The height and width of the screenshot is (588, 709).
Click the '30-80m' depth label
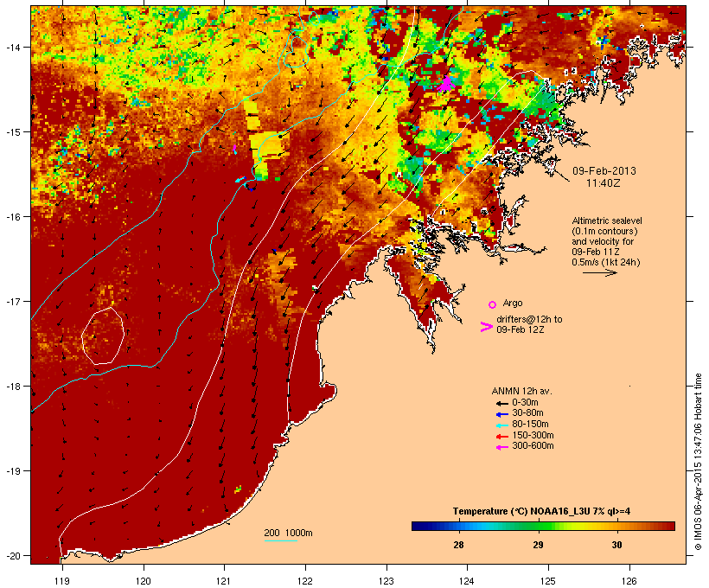pos(527,413)
